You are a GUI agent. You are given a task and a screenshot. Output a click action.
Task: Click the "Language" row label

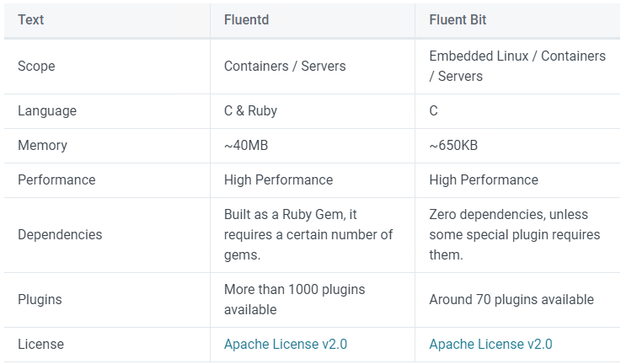click(47, 110)
